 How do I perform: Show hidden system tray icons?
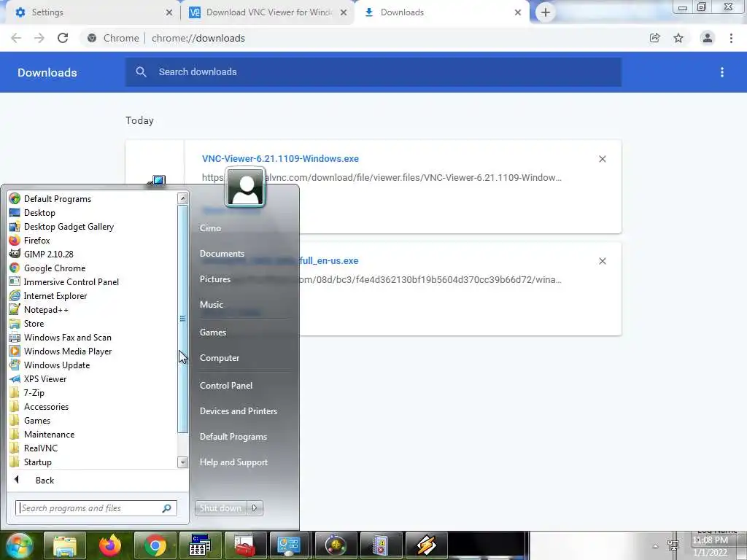pyautogui.click(x=655, y=546)
